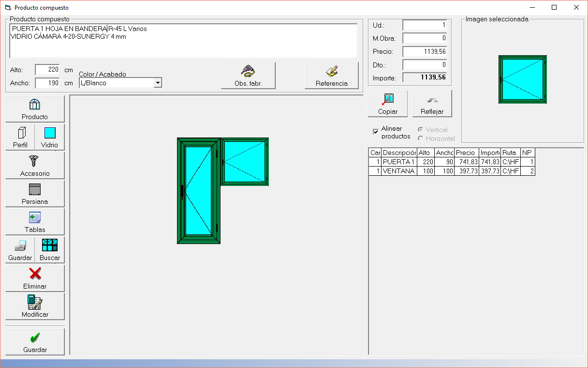Delete the item with Eliminar red X
Viewport: 588px width, 368px height.
pyautogui.click(x=35, y=278)
